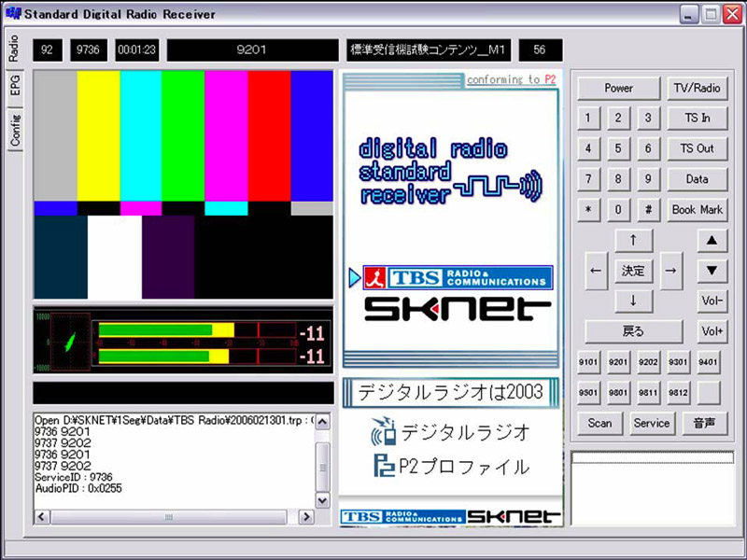
Task: Click the log scroll left arrow
Action: 42,517
